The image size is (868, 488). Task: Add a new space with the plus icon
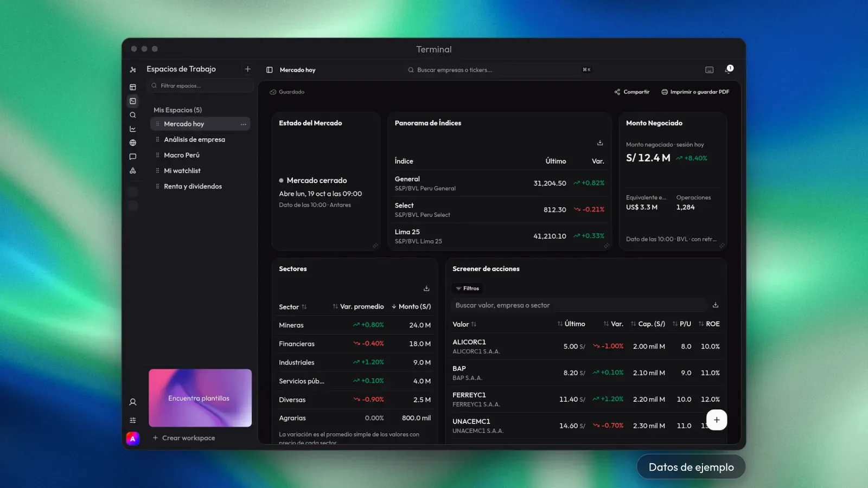(247, 69)
